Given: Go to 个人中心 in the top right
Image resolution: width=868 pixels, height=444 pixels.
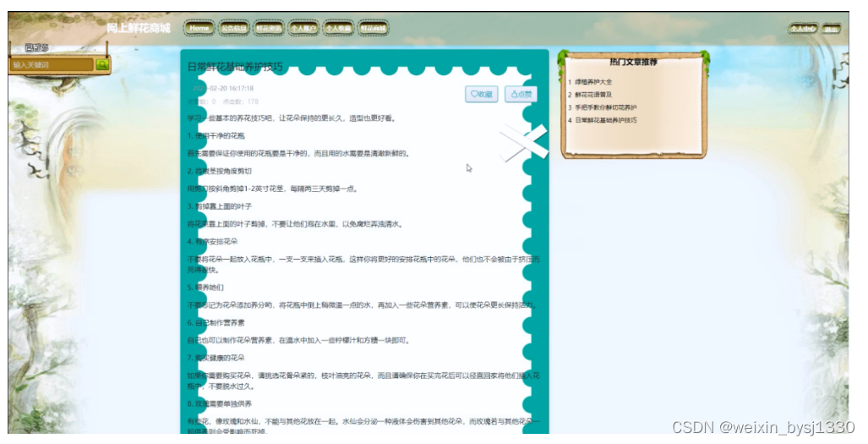Looking at the screenshot, I should pyautogui.click(x=803, y=28).
